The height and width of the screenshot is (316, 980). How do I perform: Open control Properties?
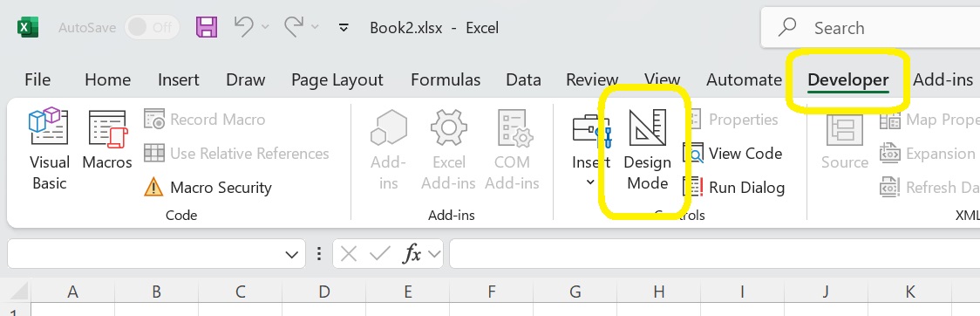tap(732, 119)
